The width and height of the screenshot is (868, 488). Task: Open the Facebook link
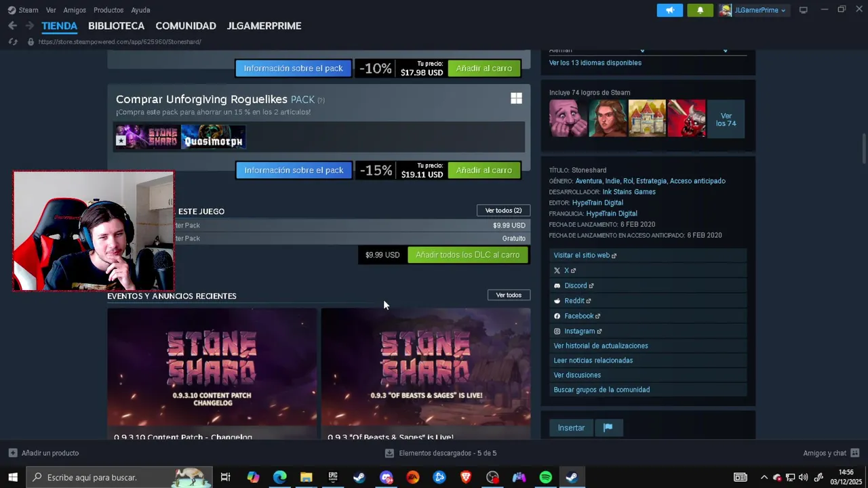coord(648,316)
